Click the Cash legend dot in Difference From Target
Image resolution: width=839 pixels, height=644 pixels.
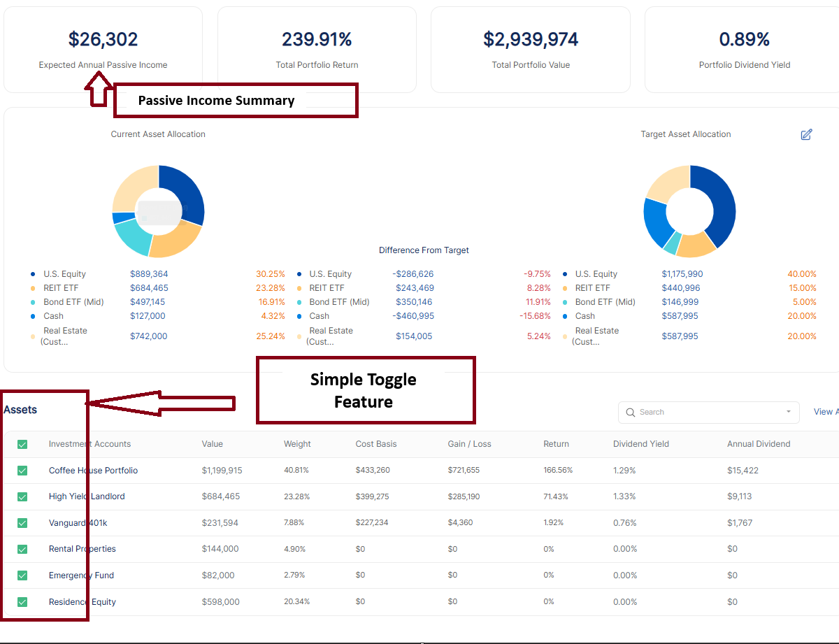299,316
